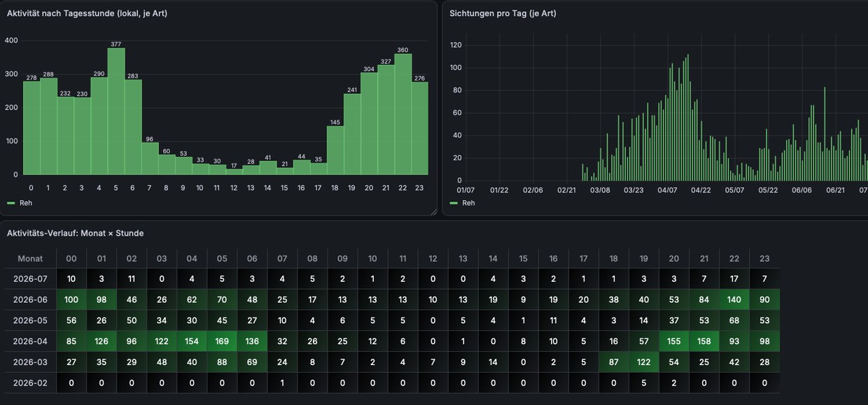Click the cell with value 87 in the 2026-03 row
Image resolution: width=868 pixels, height=405 pixels.
(614, 362)
